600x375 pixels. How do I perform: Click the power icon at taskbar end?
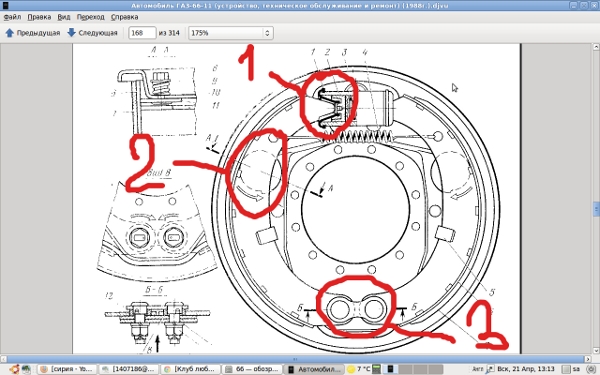click(591, 369)
